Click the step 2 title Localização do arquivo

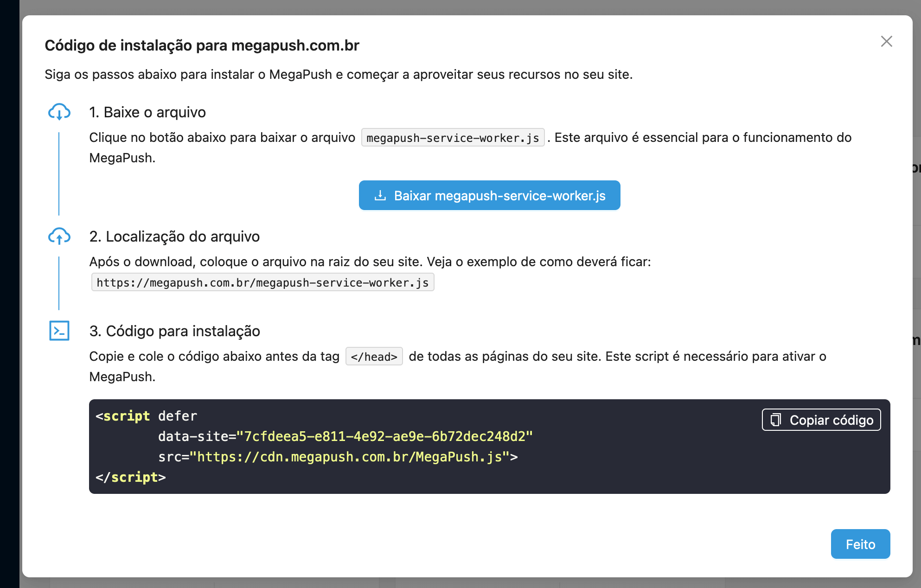(x=174, y=236)
